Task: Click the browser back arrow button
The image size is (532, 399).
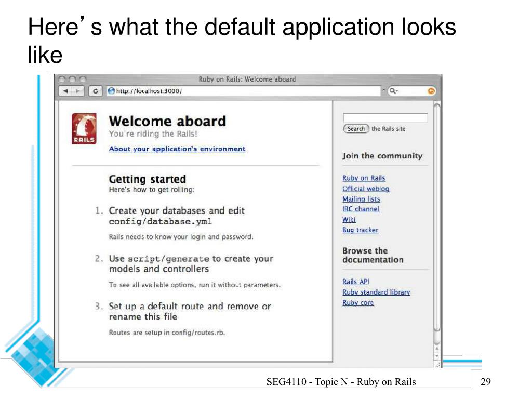Action: pos(65,91)
